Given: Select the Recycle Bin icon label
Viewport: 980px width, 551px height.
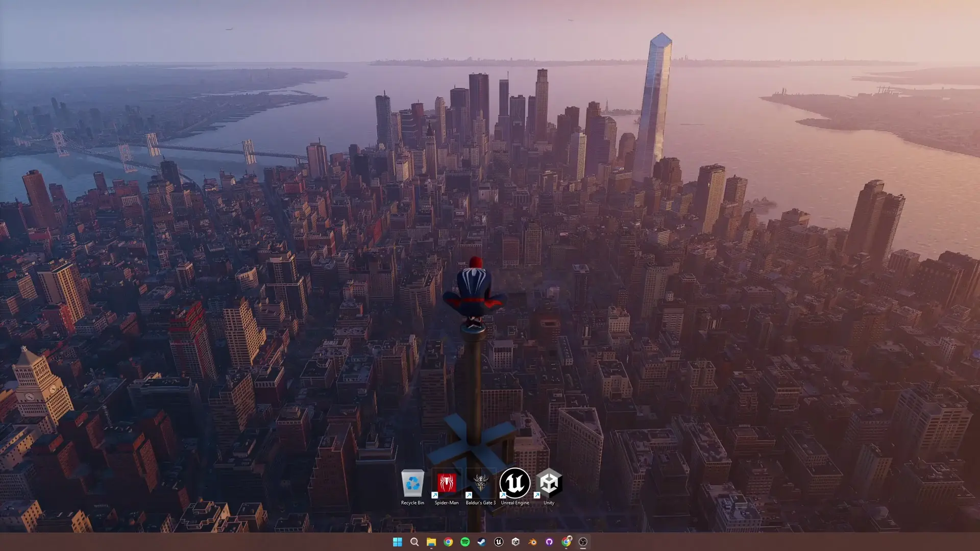Looking at the screenshot, I should point(412,502).
